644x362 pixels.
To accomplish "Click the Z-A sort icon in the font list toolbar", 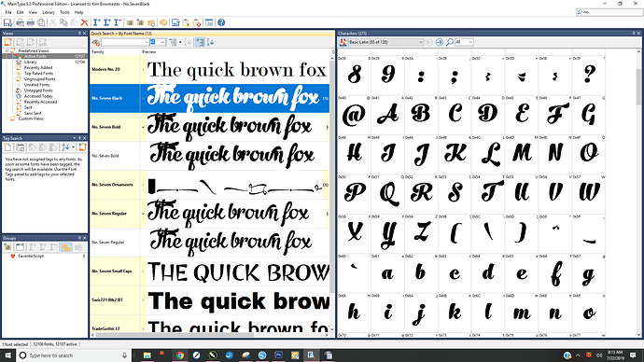I will point(210,42).
